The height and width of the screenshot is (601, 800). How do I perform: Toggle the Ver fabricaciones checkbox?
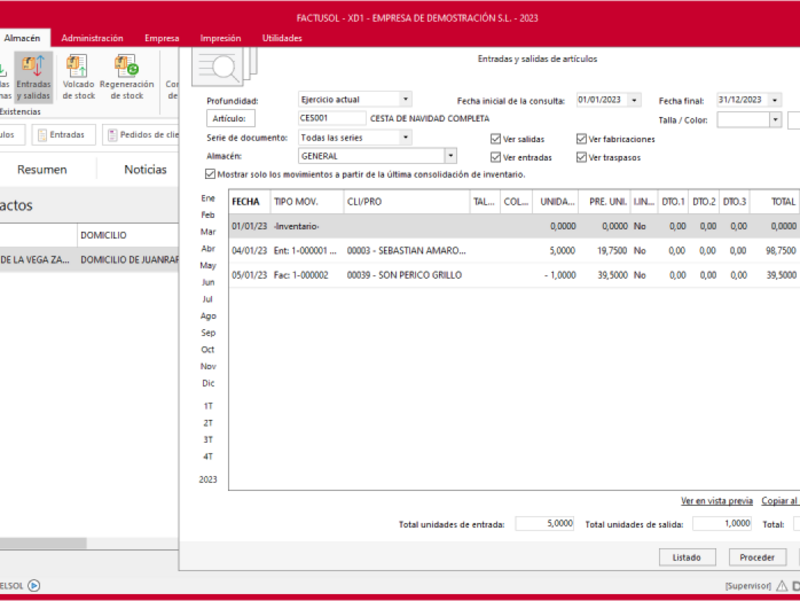pyautogui.click(x=582, y=139)
